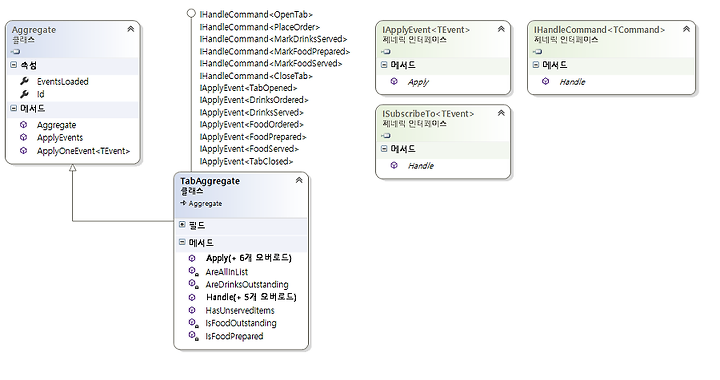The image size is (720, 380).
Task: Collapse the IApplyEvent<TEvent> interface chevron
Action: click(x=501, y=29)
